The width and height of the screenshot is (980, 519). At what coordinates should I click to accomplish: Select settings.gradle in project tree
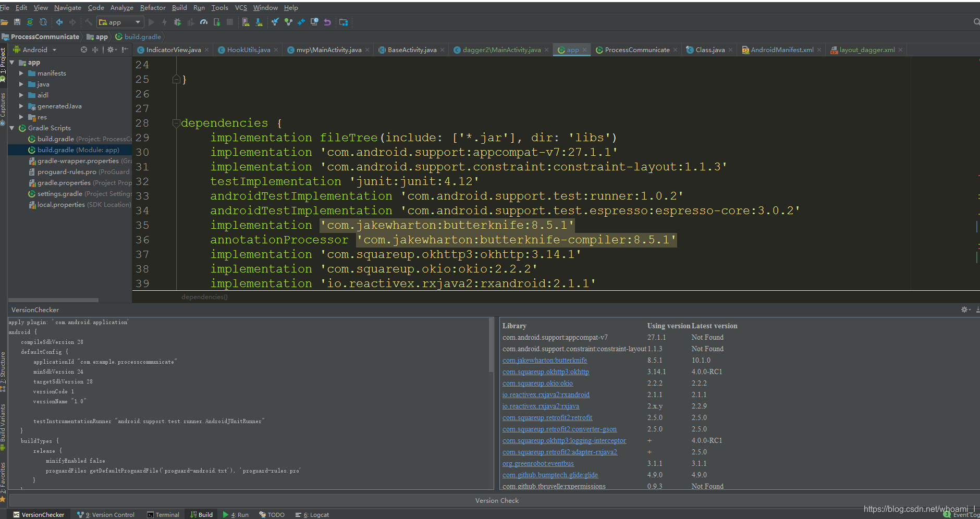pos(70,194)
